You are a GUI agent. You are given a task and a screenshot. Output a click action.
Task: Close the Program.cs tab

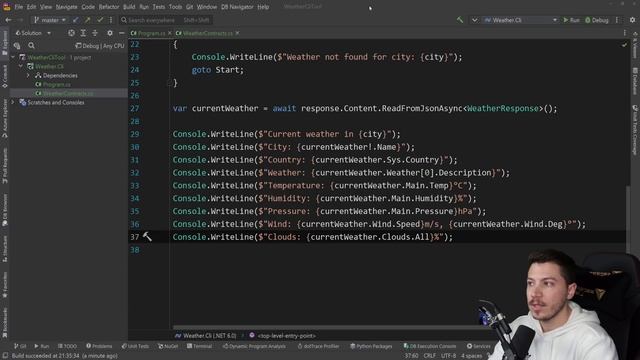(x=170, y=33)
